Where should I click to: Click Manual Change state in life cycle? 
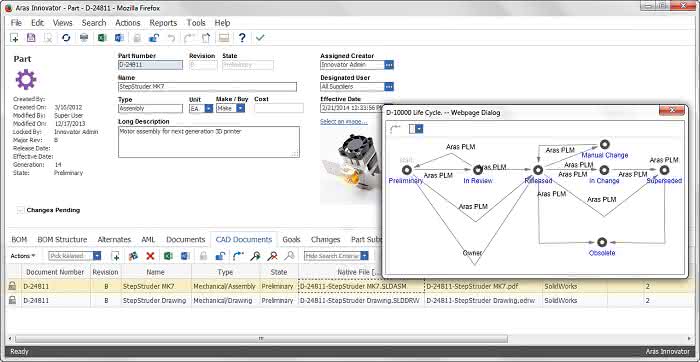[604, 144]
